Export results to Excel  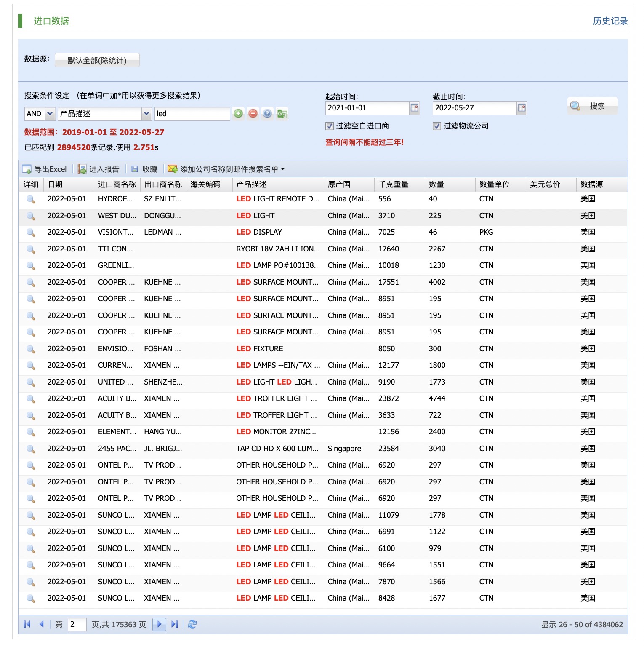click(44, 169)
